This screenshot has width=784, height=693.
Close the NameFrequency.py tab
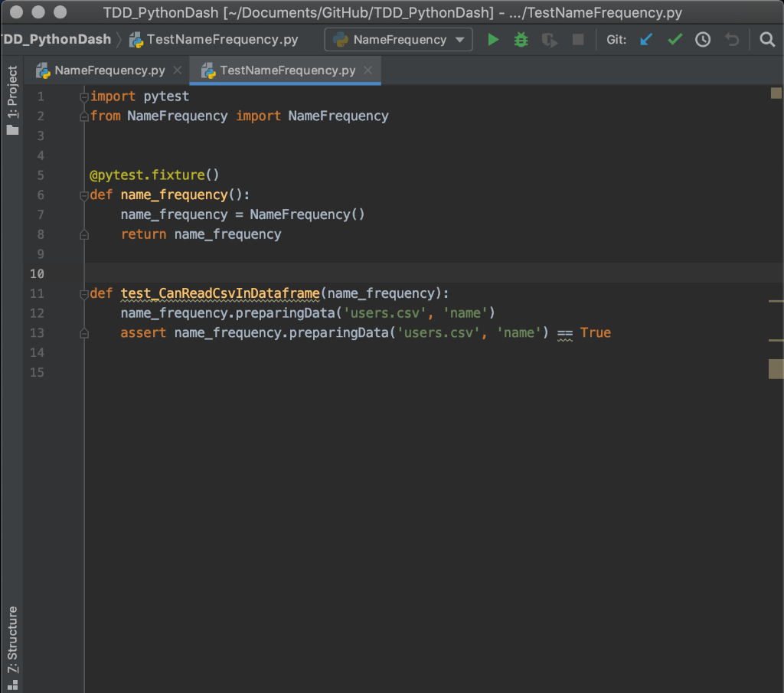coord(177,70)
